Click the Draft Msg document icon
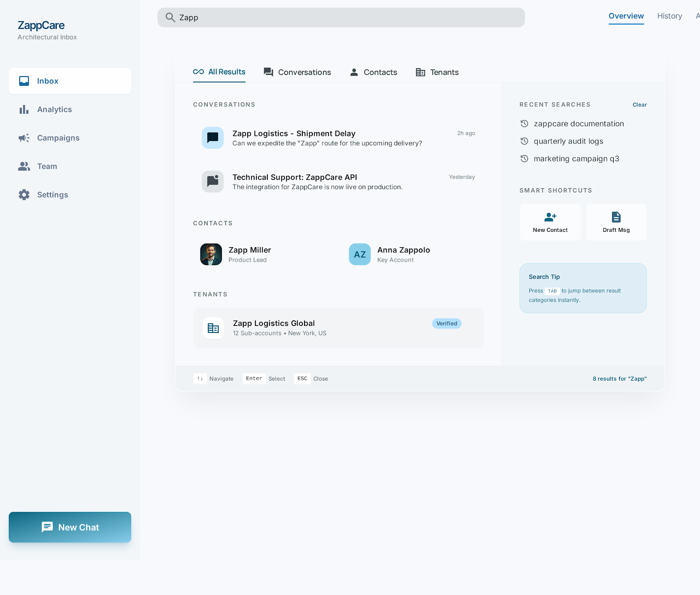Screen dimensions: 700x595 pos(616,217)
